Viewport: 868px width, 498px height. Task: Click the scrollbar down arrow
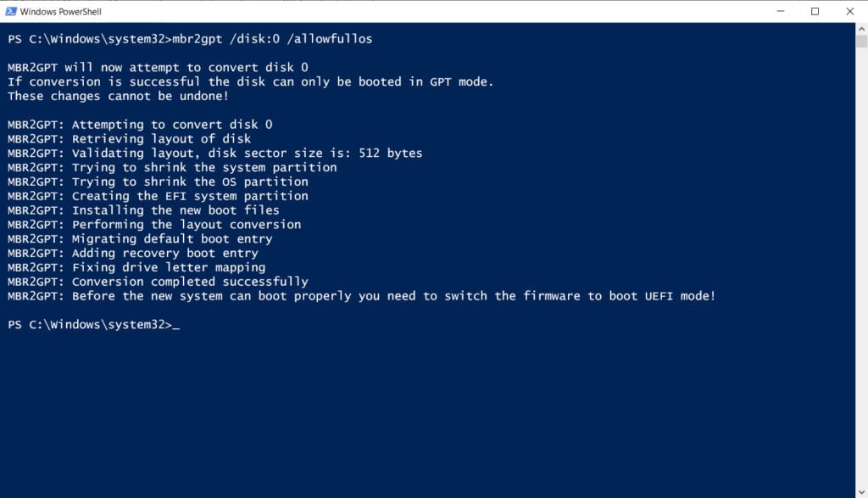coord(861,491)
